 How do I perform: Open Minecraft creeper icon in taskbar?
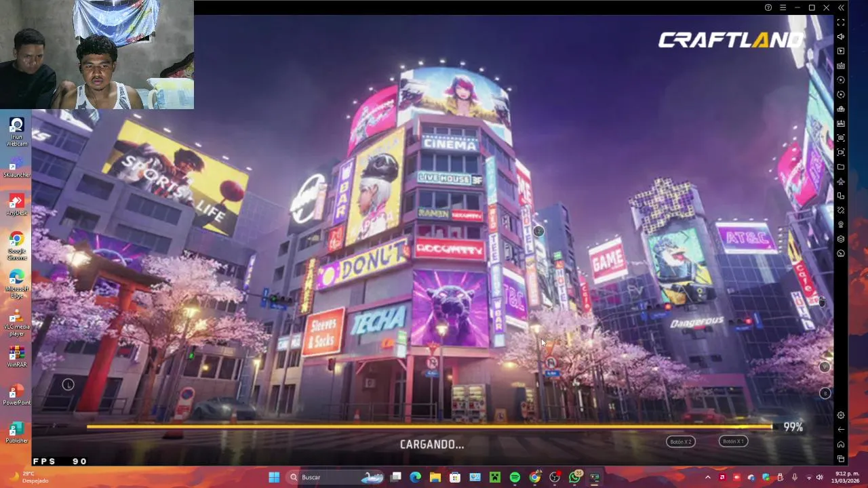495,477
